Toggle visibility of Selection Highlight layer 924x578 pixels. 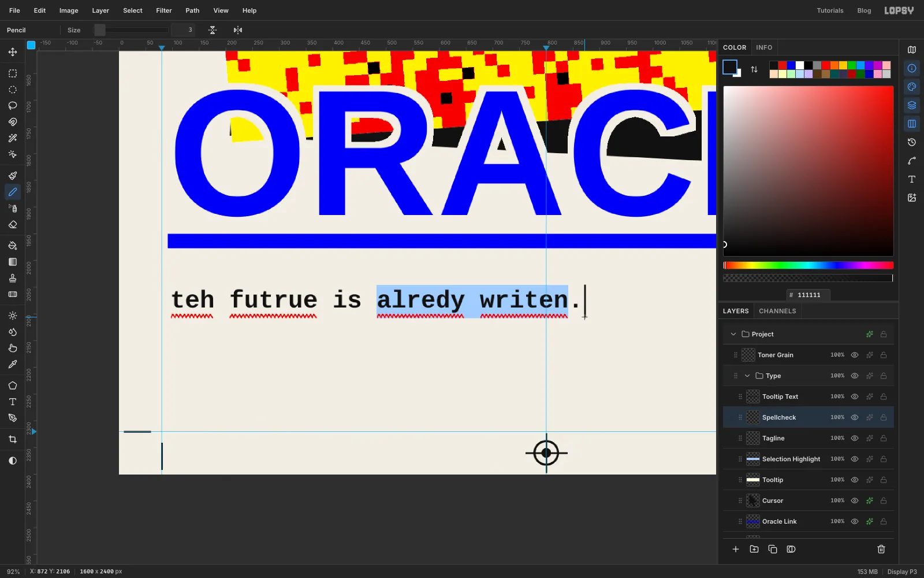click(x=855, y=459)
